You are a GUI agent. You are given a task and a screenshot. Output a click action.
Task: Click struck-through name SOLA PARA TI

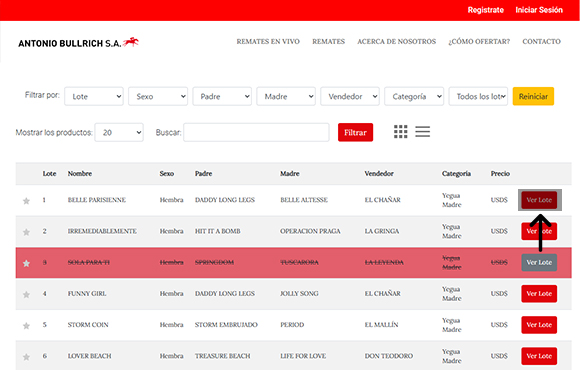click(89, 262)
